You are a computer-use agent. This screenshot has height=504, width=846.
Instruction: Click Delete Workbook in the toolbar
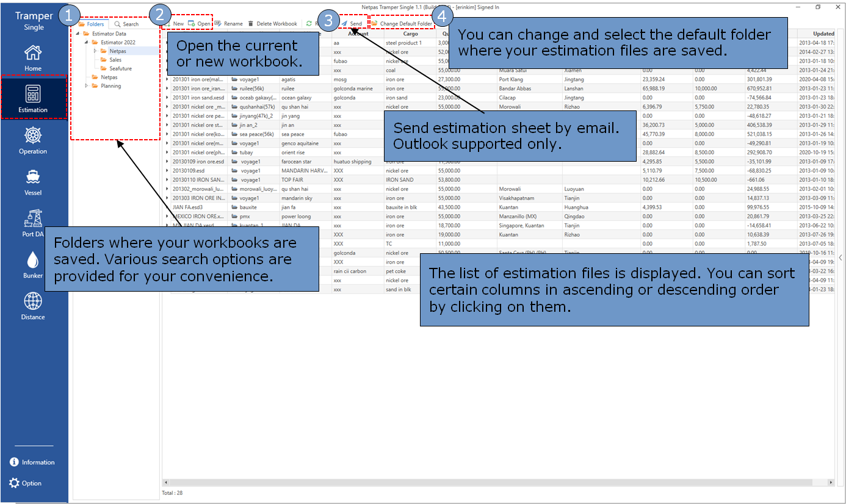[x=272, y=24]
